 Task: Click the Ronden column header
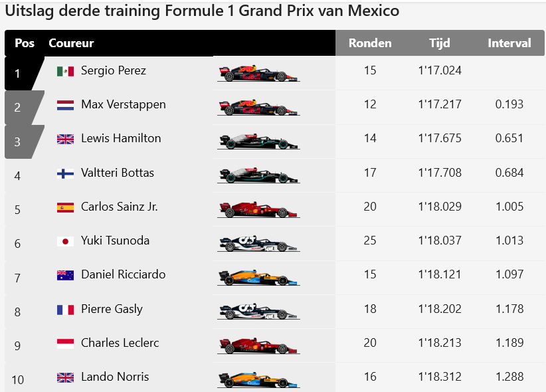(370, 43)
